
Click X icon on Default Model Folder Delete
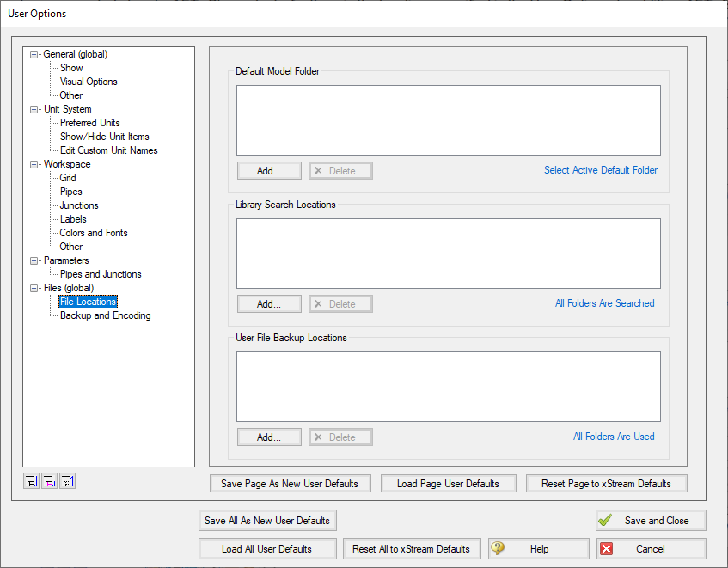318,171
